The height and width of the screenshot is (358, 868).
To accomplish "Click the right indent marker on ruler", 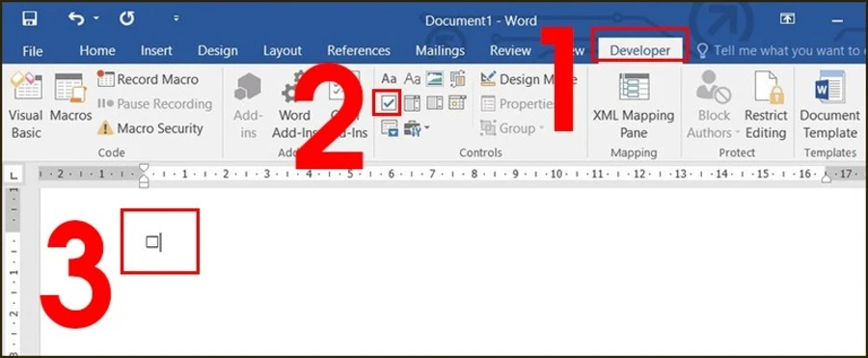I will tap(827, 178).
